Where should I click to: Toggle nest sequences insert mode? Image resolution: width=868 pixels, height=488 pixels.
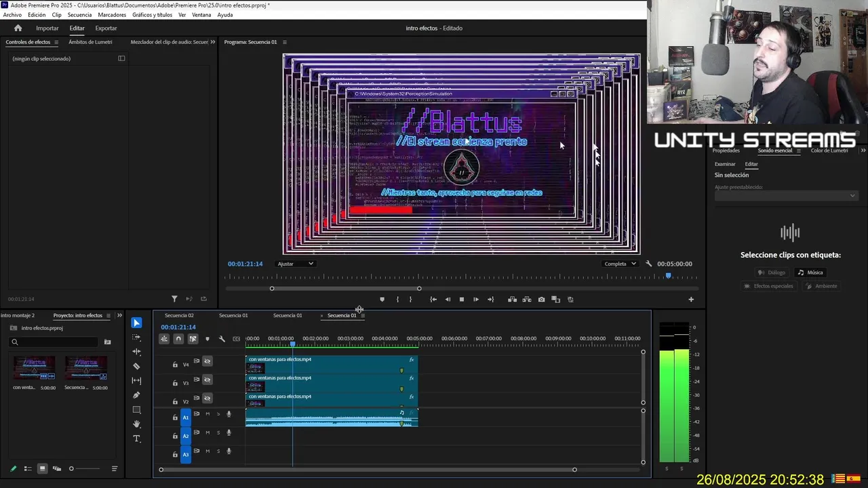click(164, 339)
